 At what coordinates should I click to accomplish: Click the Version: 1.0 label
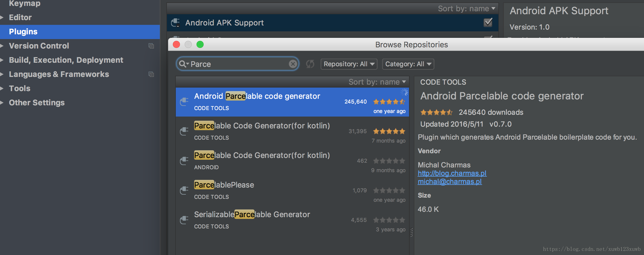[x=529, y=27]
